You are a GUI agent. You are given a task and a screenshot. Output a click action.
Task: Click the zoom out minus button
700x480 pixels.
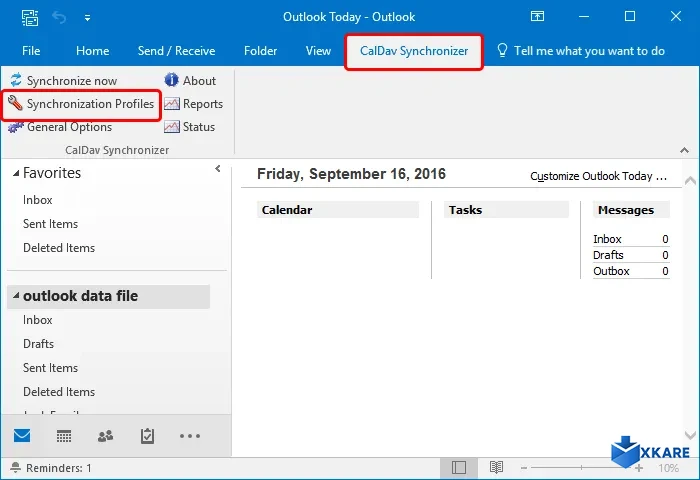click(x=524, y=468)
